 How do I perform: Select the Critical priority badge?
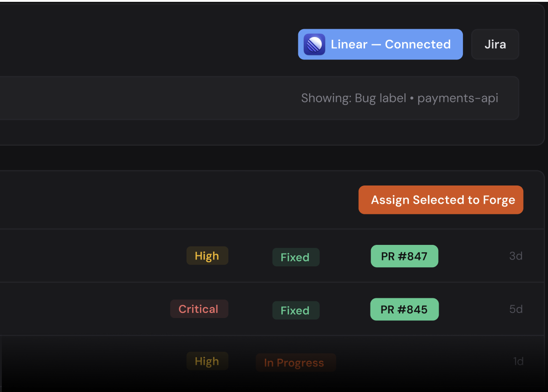click(x=199, y=309)
